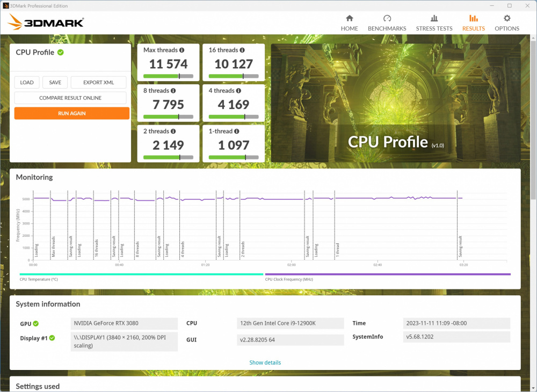
Task: Click the '1 thread' marker on graph
Action: 337,250
